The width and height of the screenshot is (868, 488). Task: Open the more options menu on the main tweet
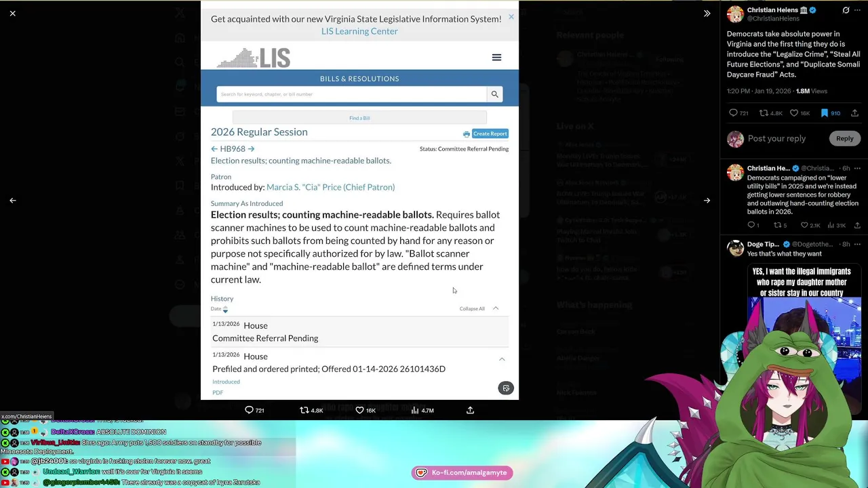point(857,10)
